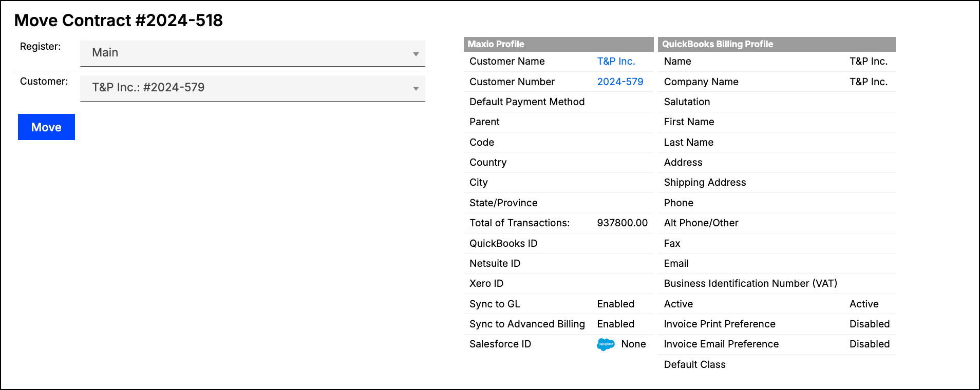The height and width of the screenshot is (390, 980).
Task: Click the Salutation label
Action: [687, 102]
